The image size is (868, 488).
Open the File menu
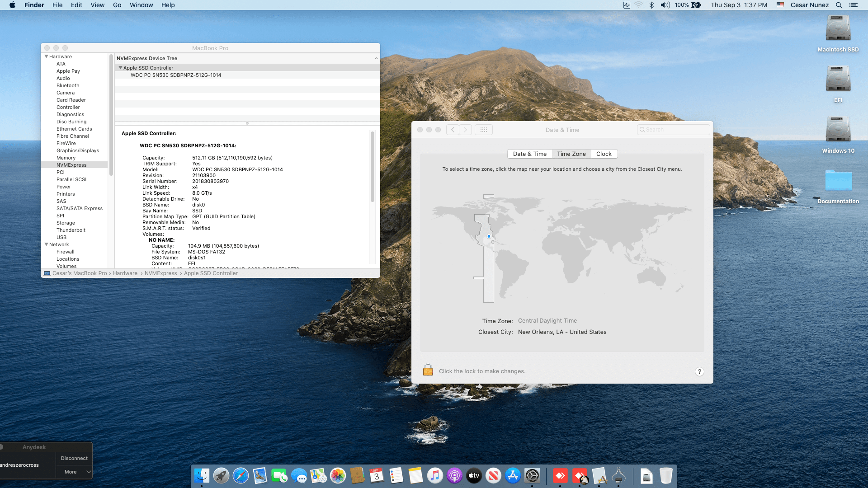[x=57, y=5]
